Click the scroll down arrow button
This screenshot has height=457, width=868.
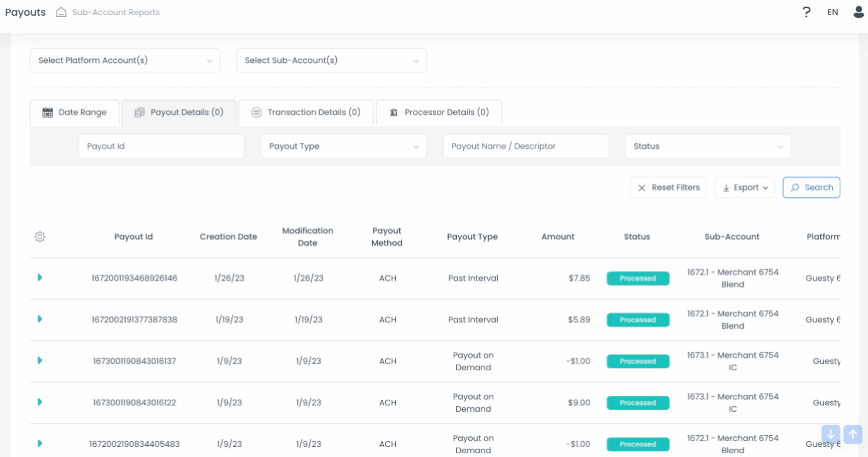[831, 434]
